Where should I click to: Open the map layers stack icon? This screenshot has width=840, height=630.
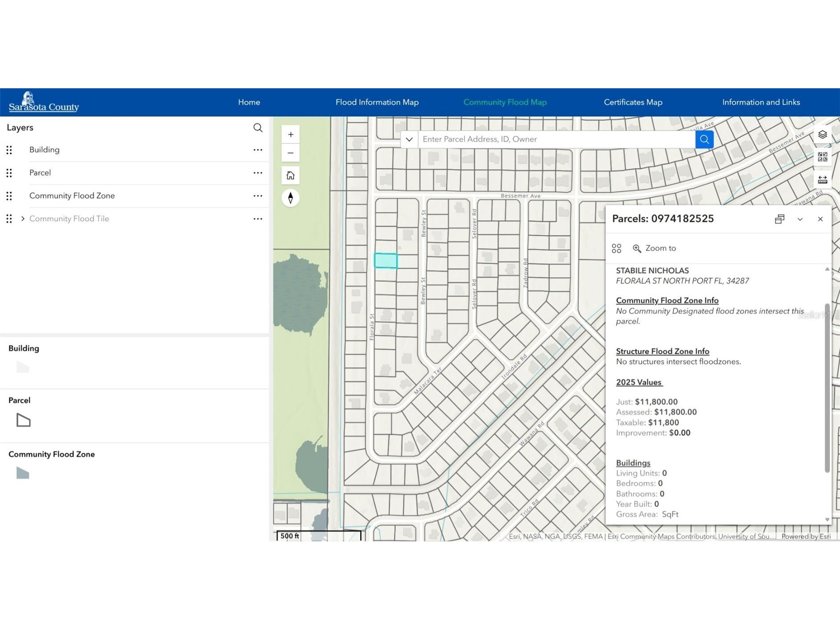click(x=822, y=135)
